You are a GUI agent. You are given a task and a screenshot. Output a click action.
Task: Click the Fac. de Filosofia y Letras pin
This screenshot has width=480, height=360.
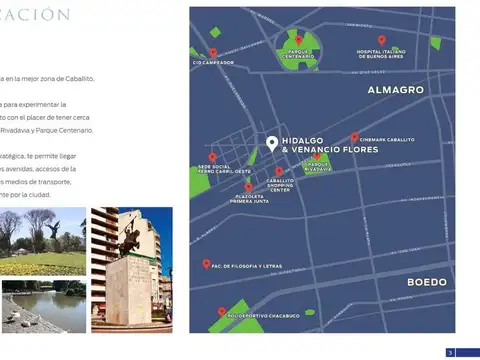[x=206, y=264]
